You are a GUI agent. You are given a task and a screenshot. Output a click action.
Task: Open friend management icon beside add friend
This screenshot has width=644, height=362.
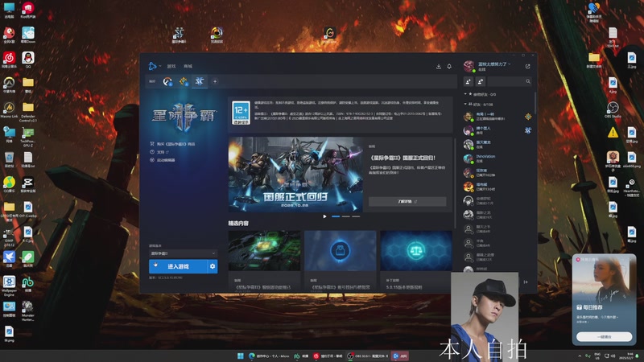[x=481, y=82]
